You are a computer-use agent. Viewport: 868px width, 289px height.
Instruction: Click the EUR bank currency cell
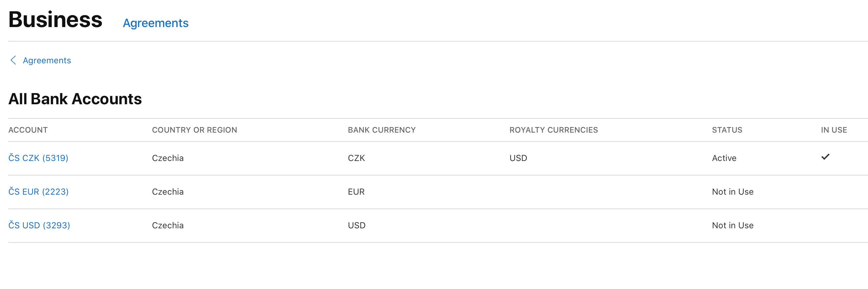tap(356, 192)
